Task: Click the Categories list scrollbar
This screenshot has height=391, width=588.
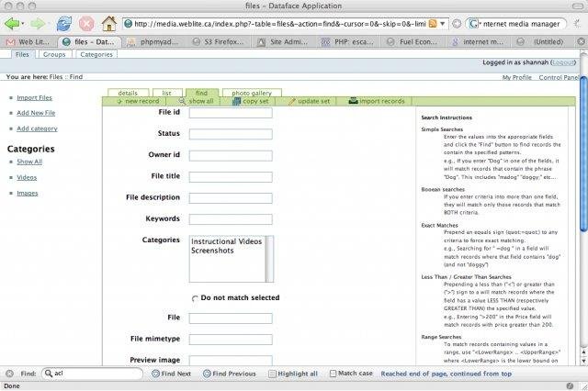Action: 269,259
